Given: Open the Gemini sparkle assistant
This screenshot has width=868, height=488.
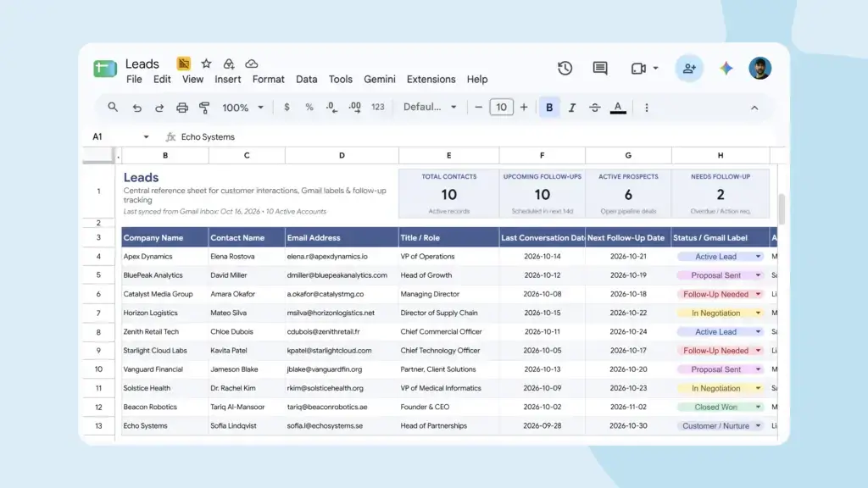Looking at the screenshot, I should tap(726, 68).
